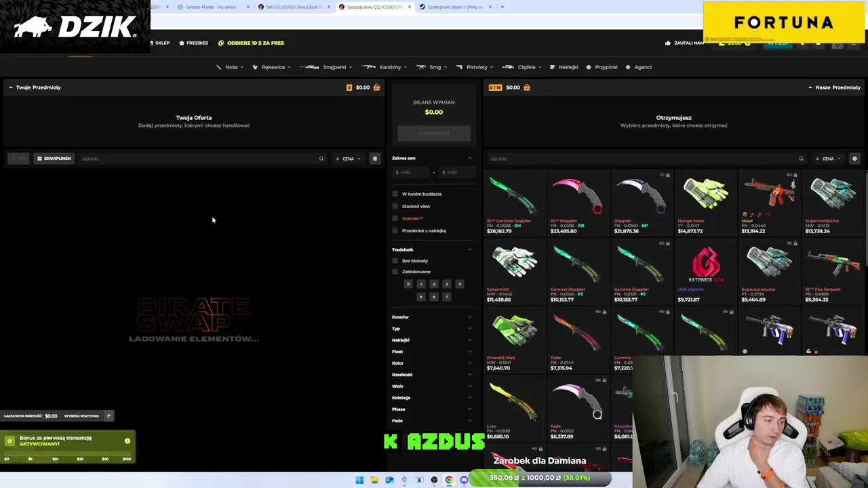This screenshot has height=488, width=868.
Task: Click ZAUFALI NAM trust link
Action: (x=685, y=43)
